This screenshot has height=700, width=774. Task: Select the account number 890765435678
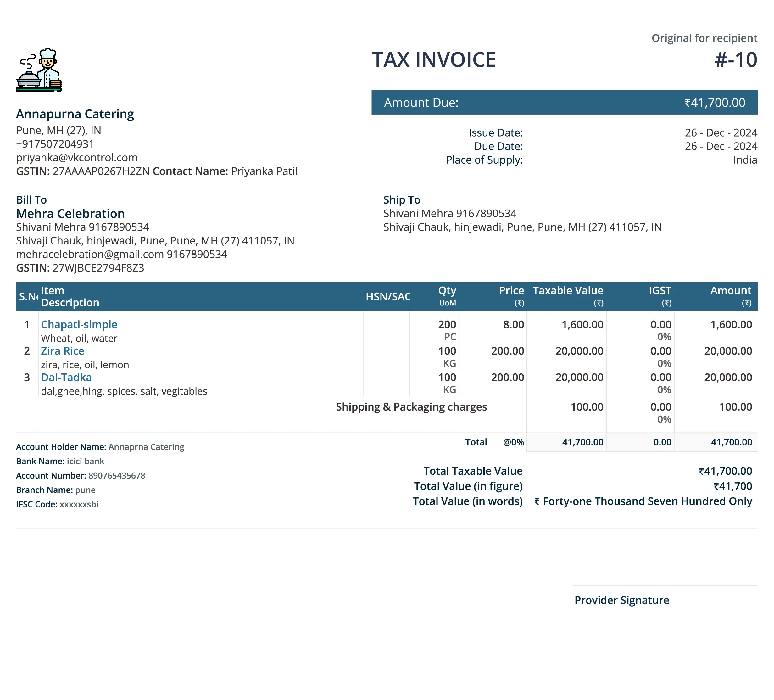(117, 475)
